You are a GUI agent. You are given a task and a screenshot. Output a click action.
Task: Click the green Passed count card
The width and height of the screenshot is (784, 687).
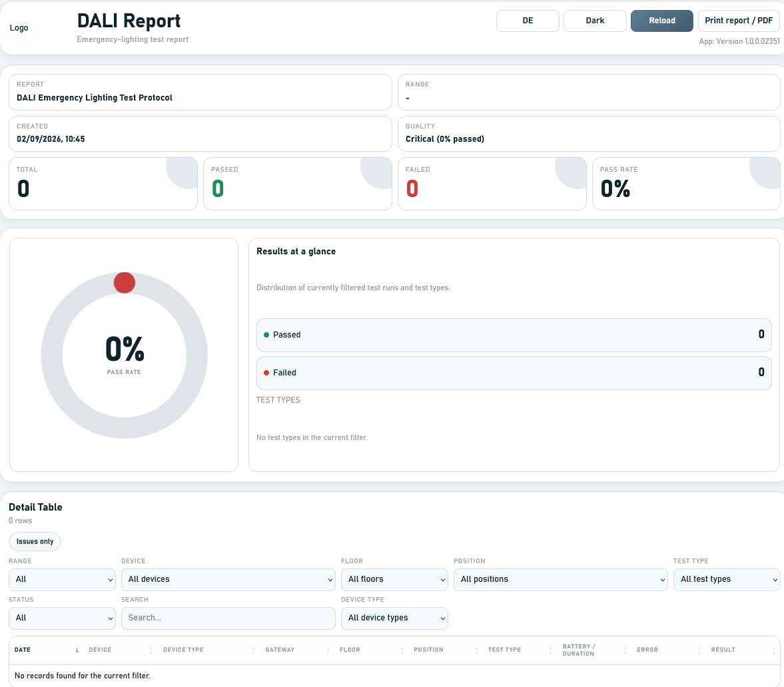coord(298,184)
